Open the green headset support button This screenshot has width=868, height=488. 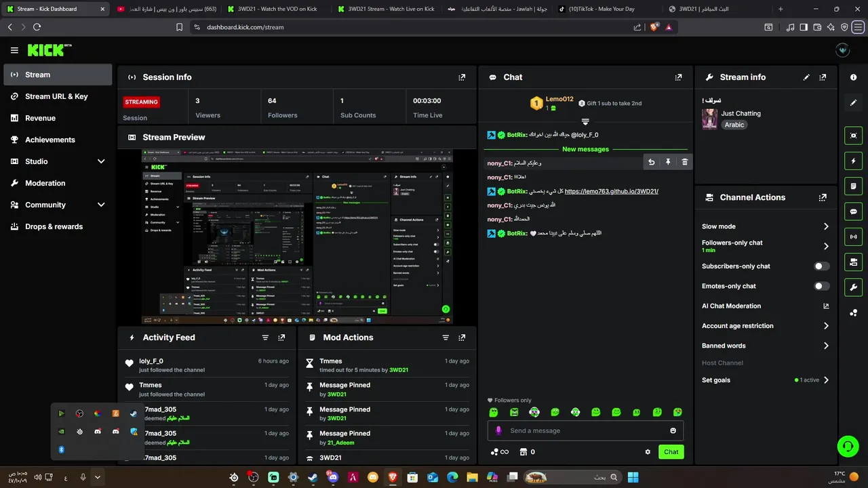pyautogui.click(x=848, y=446)
